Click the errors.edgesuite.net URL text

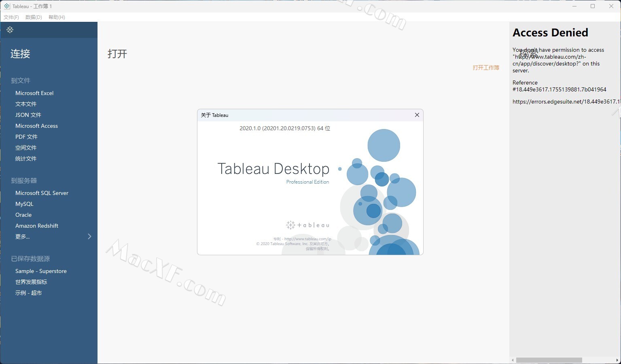tap(566, 102)
